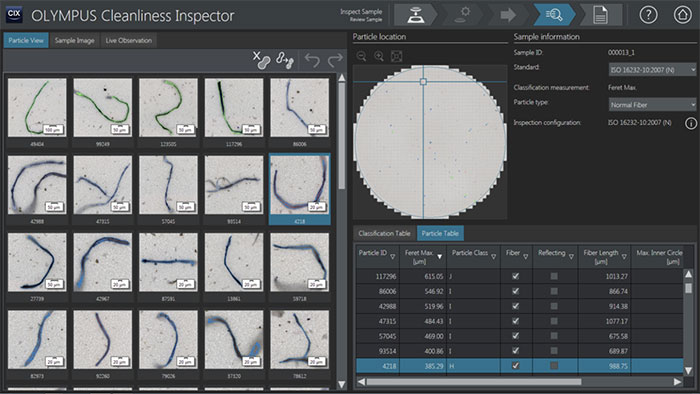Select the particle 99249 thumbnail
The image size is (700, 394).
[x=103, y=108]
